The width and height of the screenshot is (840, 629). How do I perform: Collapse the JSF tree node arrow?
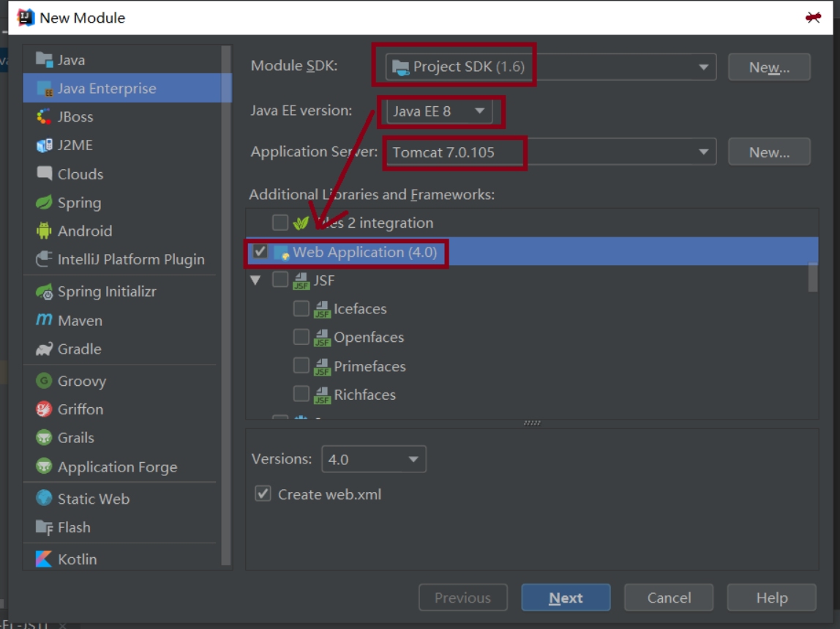click(x=255, y=280)
